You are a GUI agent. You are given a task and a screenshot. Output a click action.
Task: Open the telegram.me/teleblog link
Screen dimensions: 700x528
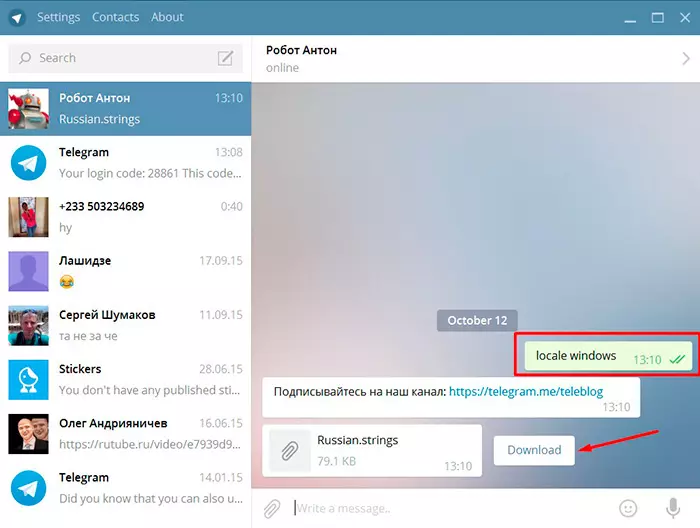click(x=526, y=391)
